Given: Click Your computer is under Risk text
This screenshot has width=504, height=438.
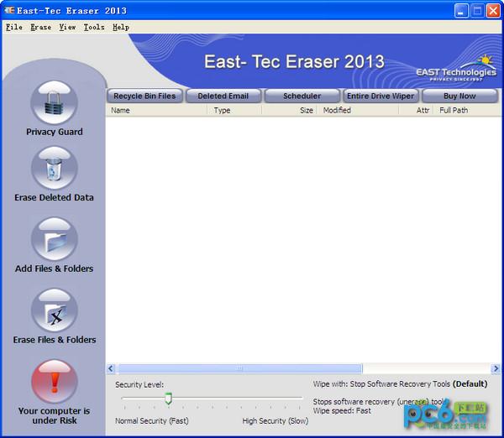Looking at the screenshot, I should pyautogui.click(x=54, y=415).
